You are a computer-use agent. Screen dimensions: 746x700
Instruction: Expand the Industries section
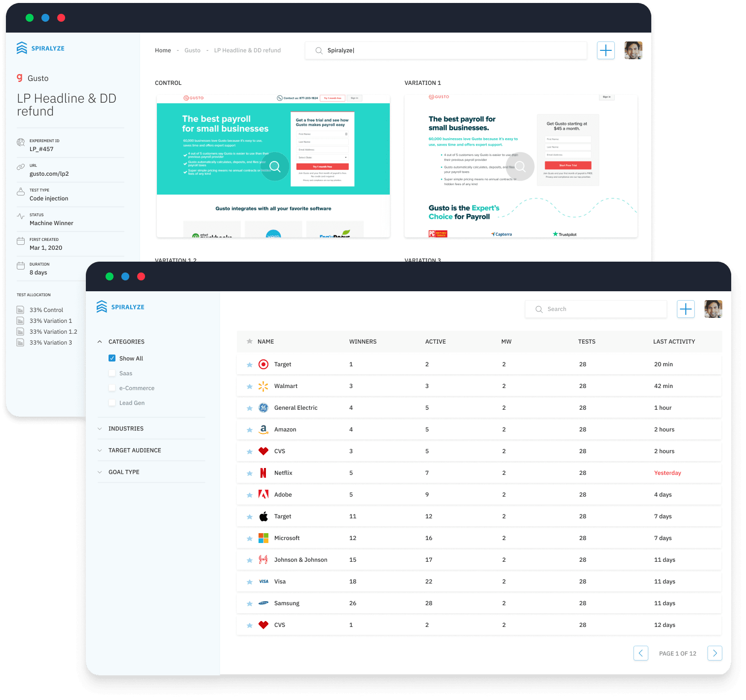(x=100, y=428)
